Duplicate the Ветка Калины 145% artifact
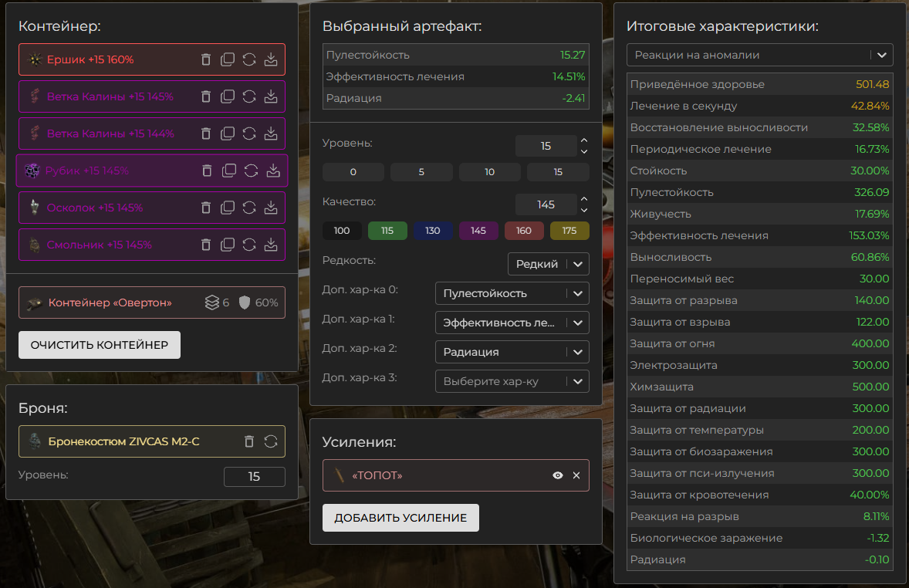 click(x=228, y=96)
